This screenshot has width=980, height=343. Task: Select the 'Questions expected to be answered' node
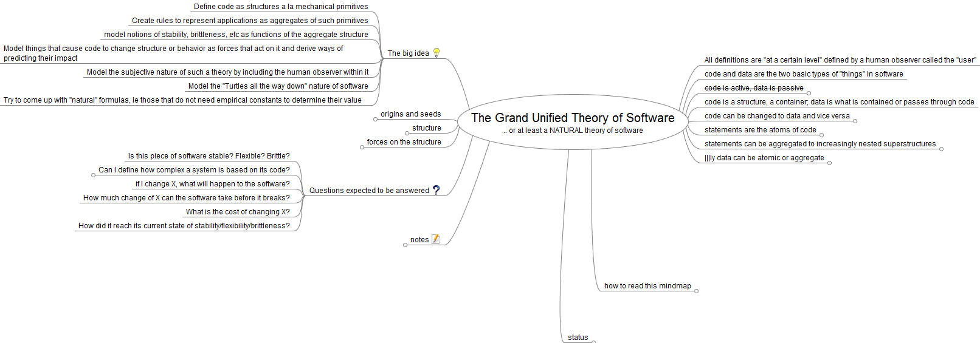[369, 191]
